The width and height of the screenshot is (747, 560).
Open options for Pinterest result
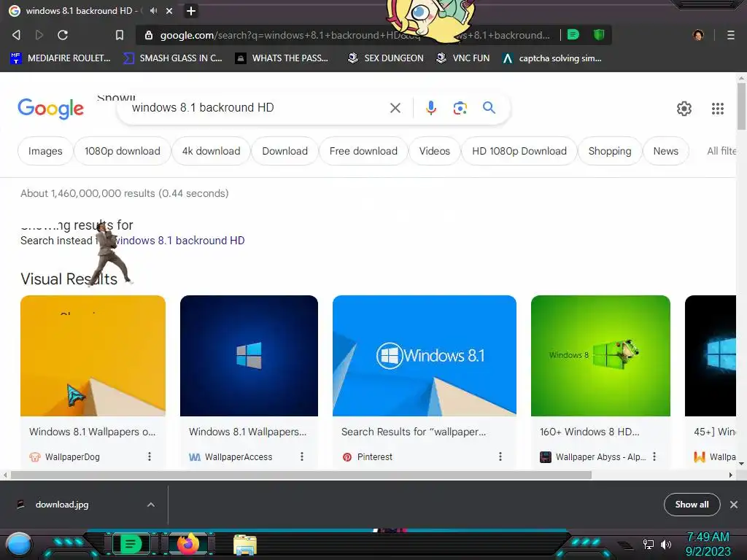(x=500, y=456)
